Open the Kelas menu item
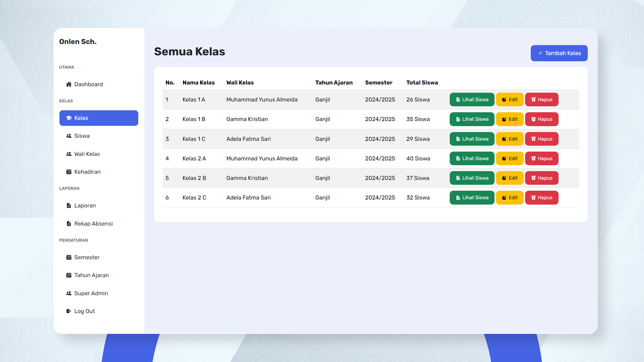This screenshot has width=644, height=362. pos(99,118)
